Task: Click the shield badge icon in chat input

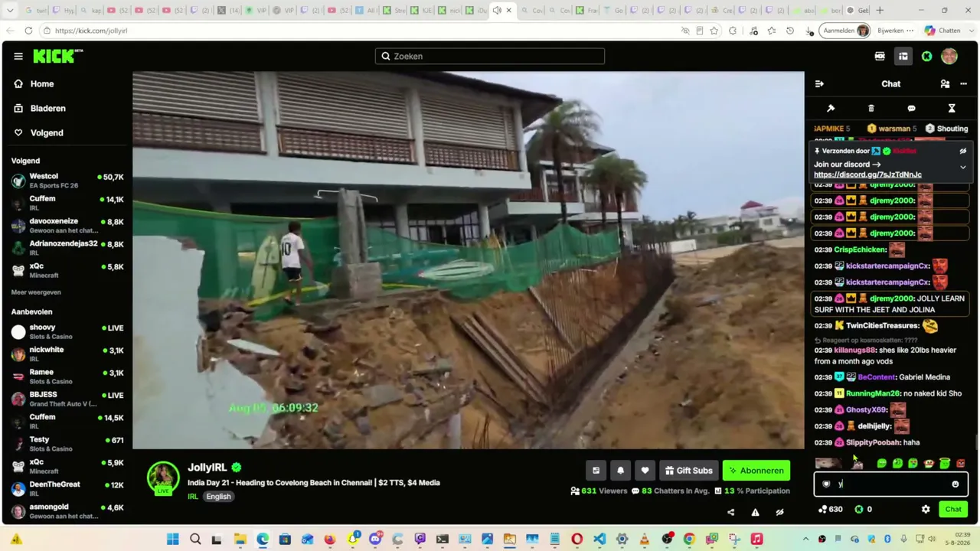Action: (826, 484)
